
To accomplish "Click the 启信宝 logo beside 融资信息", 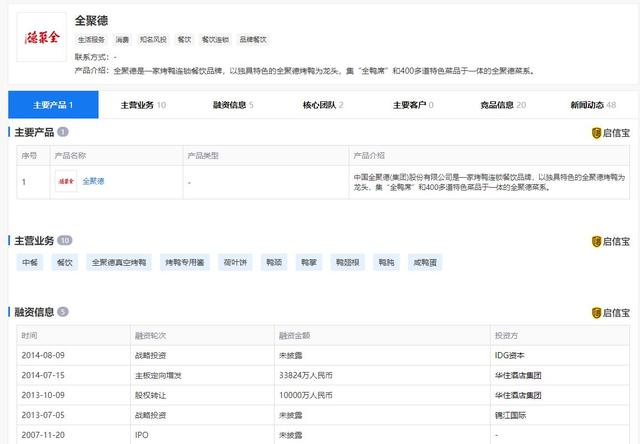I will pos(610,313).
